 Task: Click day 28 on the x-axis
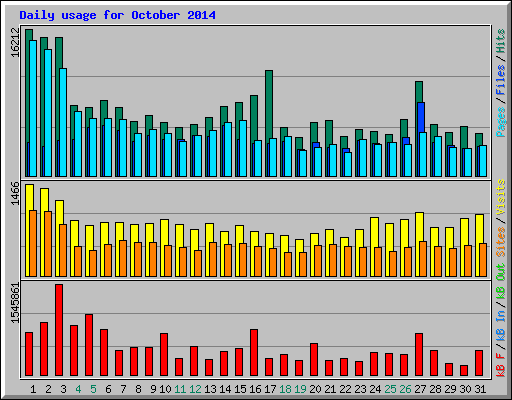[435, 389]
